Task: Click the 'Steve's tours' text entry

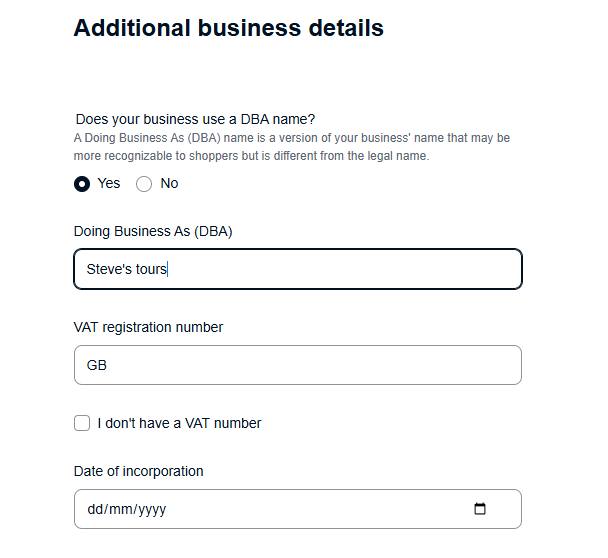Action: (127, 269)
